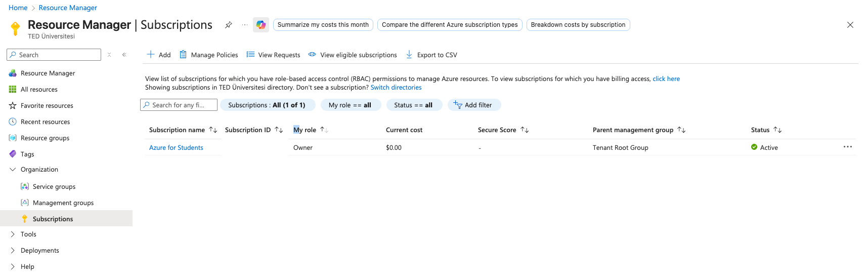Open the Azure for Students subscription

(x=176, y=148)
